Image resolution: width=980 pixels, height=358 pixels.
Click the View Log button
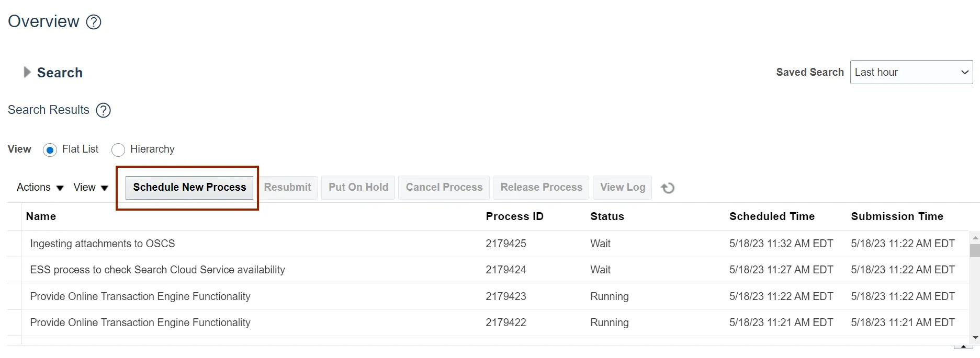click(622, 187)
